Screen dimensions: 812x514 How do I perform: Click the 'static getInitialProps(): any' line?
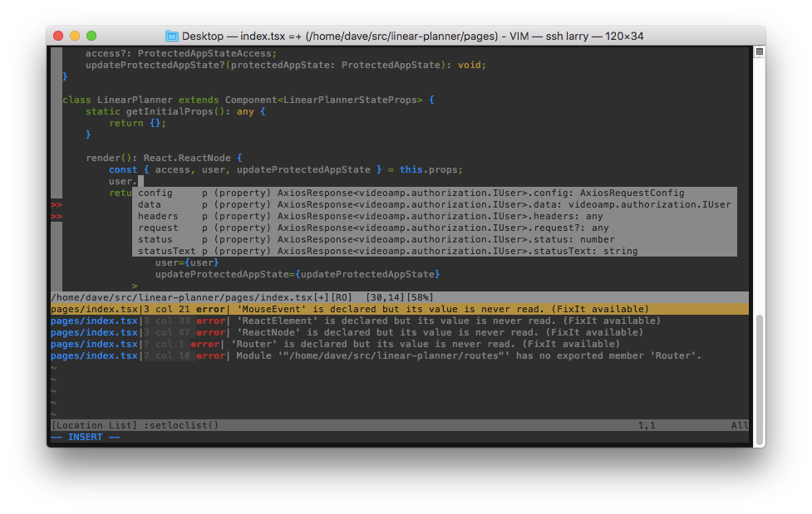tap(175, 112)
